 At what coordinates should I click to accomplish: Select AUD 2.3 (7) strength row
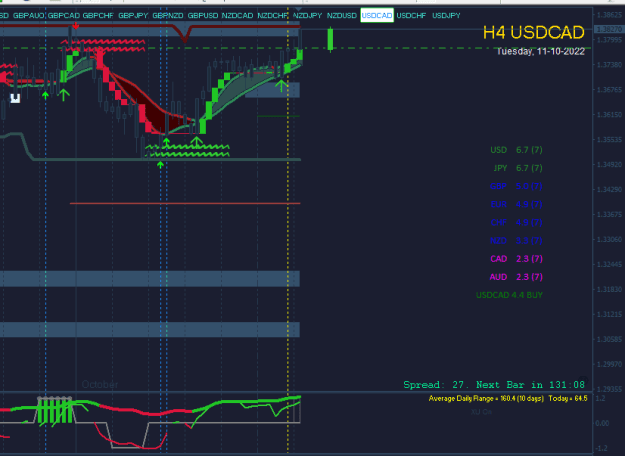point(517,277)
